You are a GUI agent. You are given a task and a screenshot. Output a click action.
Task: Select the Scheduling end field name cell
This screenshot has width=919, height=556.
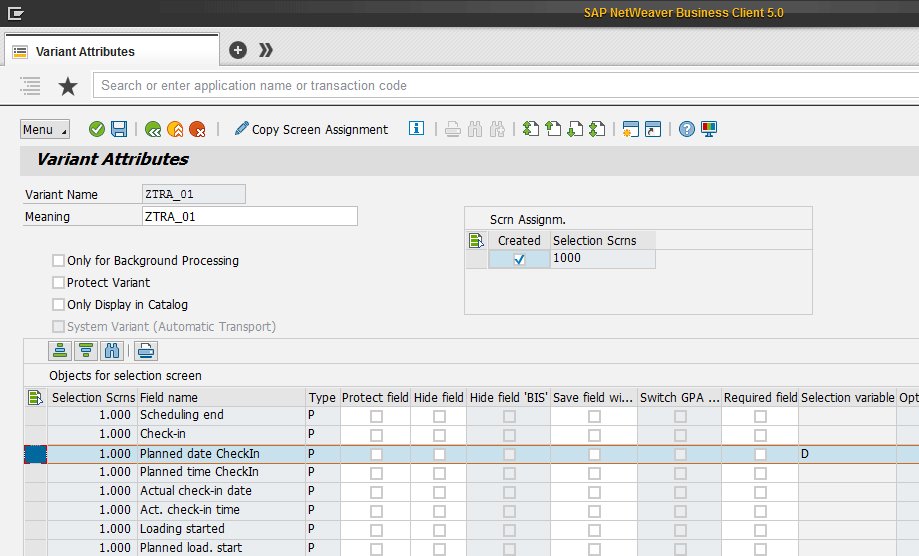coord(222,415)
